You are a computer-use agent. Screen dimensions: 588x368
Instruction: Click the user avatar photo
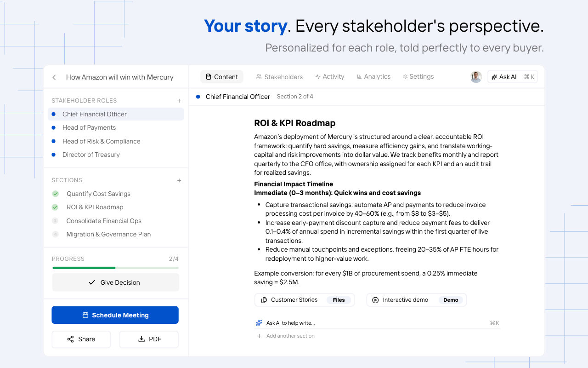point(476,77)
